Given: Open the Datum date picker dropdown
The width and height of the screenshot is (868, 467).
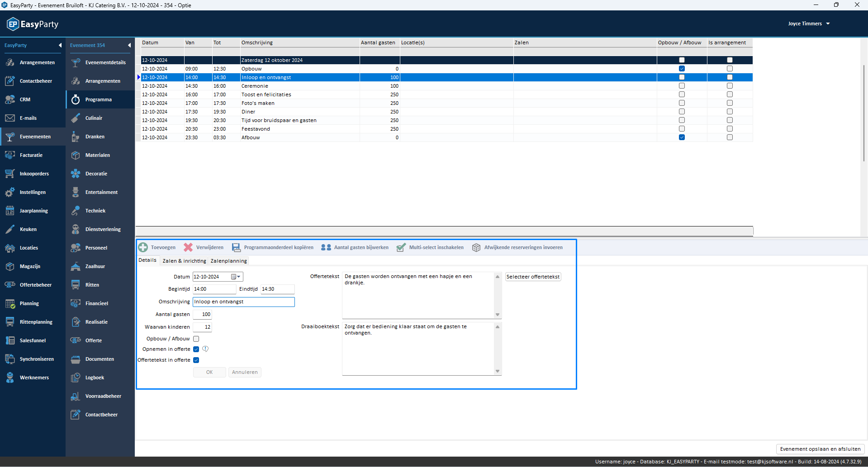Looking at the screenshot, I should 237,277.
